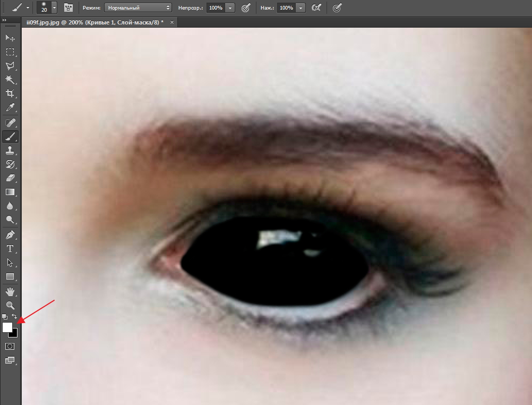
Task: Select the Clone Stamp tool
Action: pyautogui.click(x=10, y=150)
